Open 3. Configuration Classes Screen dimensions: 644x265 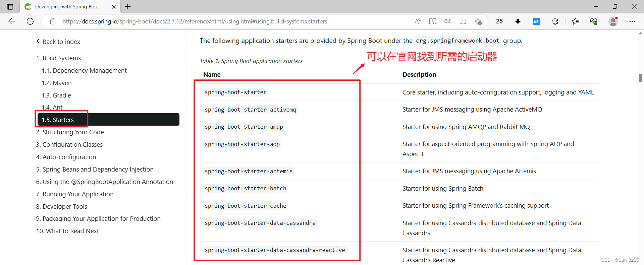coord(69,144)
